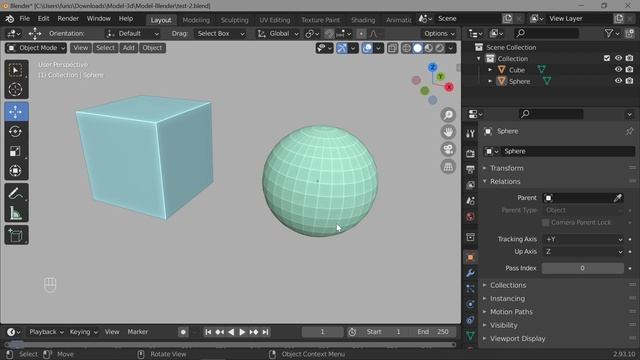Open the viewport Select menu

105,48
